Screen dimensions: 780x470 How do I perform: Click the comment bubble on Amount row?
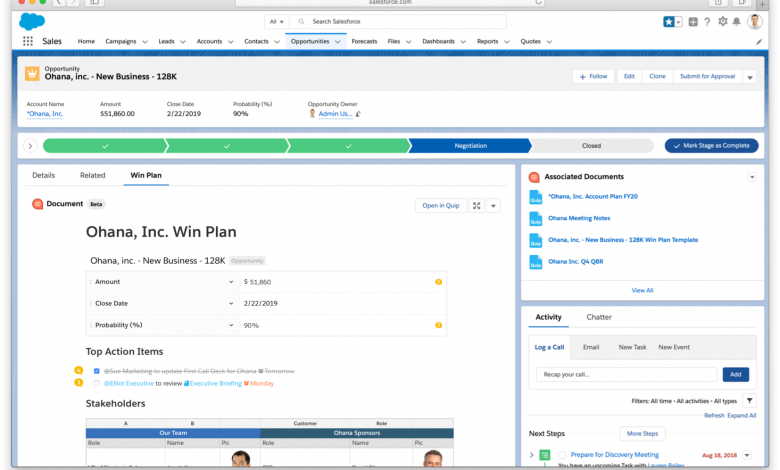438,282
